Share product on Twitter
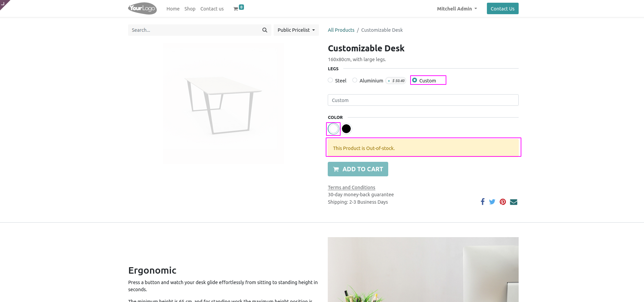This screenshot has height=302, width=644. pos(492,202)
